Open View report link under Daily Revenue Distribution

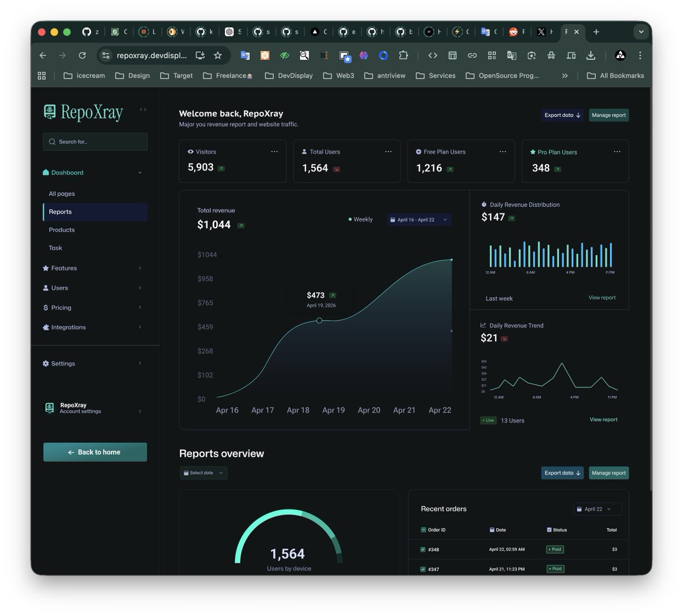point(602,298)
